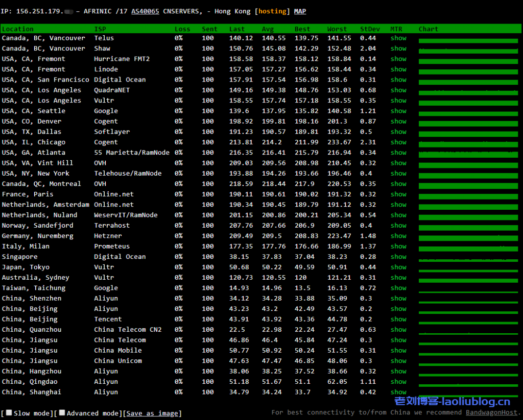This screenshot has width=523, height=420.
Task: Tick the Advanced mode checkbox
Action: point(62,412)
